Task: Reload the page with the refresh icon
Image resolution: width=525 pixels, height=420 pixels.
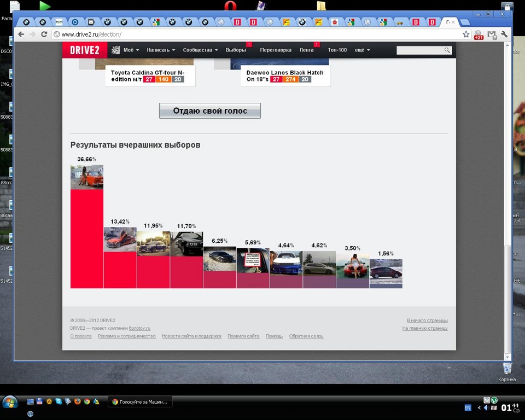Action: [44, 34]
